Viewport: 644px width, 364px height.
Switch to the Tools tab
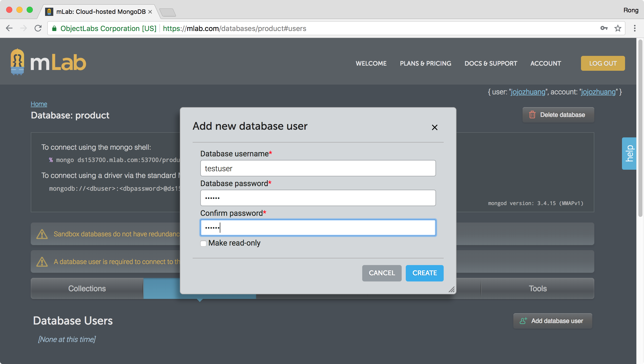coord(538,288)
